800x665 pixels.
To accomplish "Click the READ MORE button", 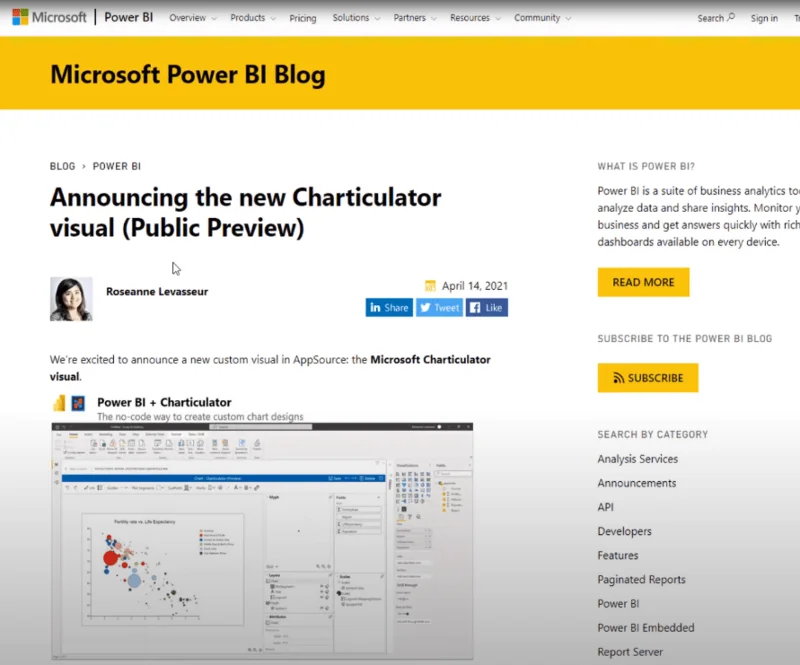I will pyautogui.click(x=643, y=282).
